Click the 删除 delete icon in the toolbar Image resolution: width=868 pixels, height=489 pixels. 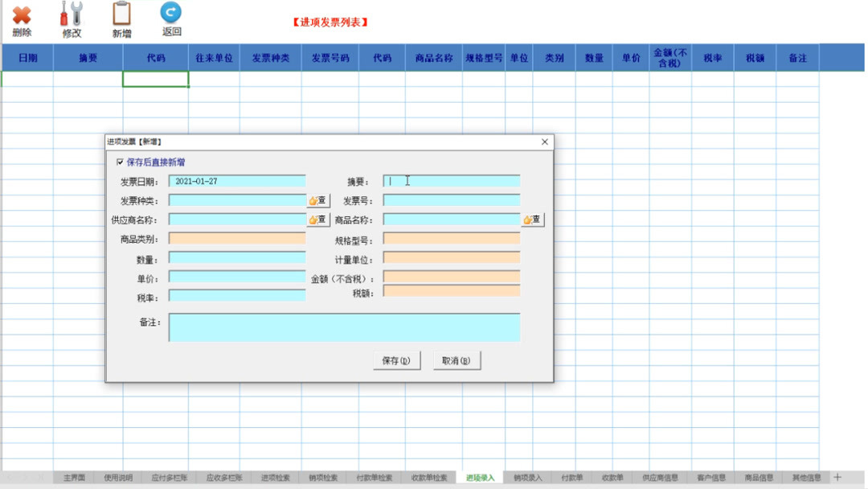[23, 16]
